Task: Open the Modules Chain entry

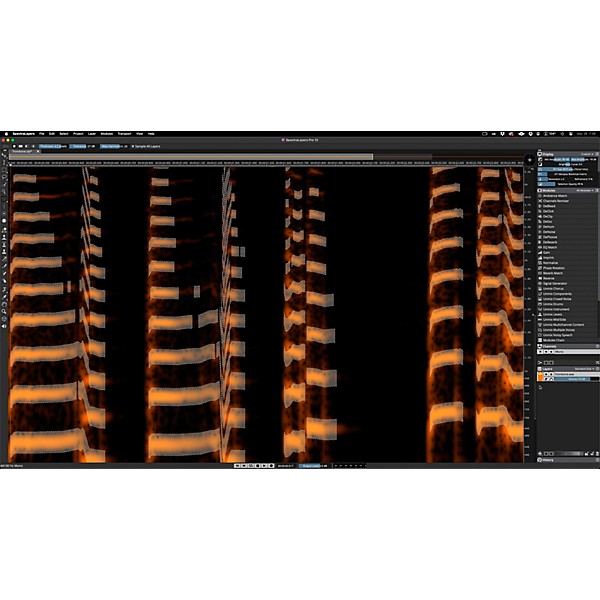Action: click(x=554, y=340)
